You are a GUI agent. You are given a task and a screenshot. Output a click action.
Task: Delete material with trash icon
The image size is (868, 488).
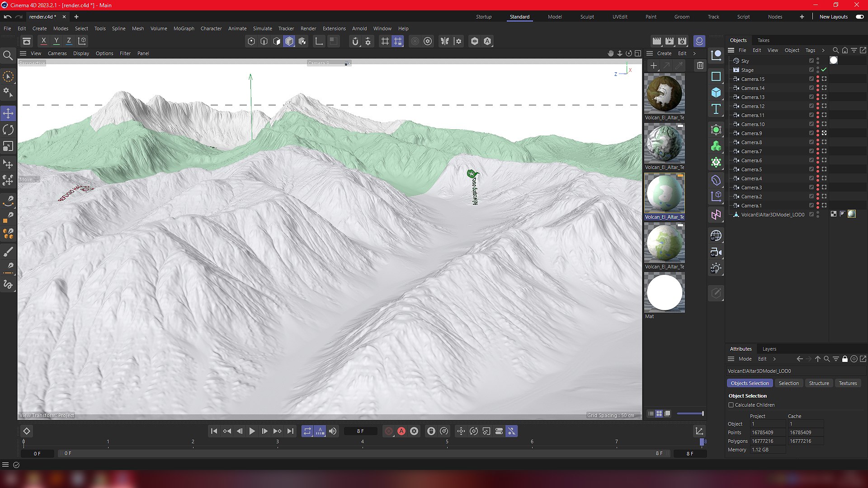700,66
